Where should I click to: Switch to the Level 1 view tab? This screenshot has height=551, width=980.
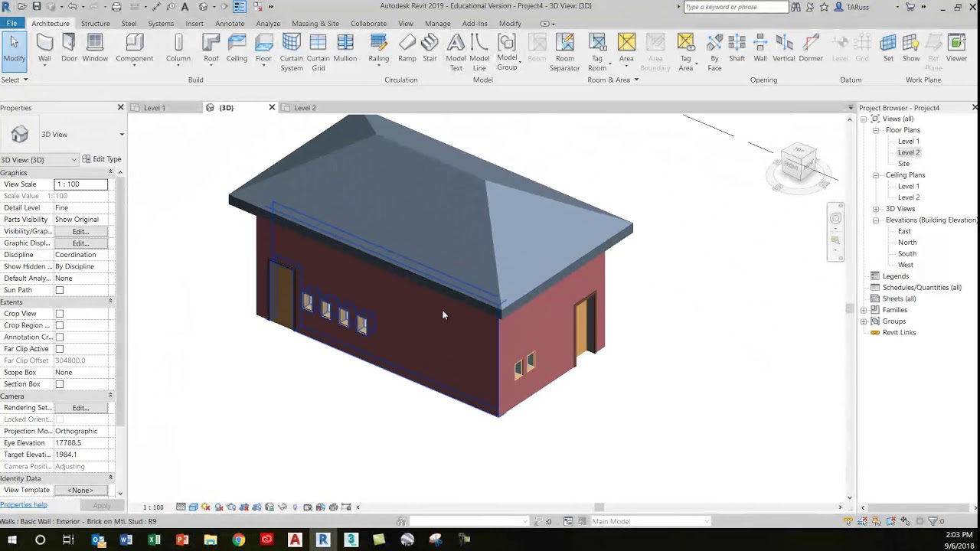[x=155, y=108]
